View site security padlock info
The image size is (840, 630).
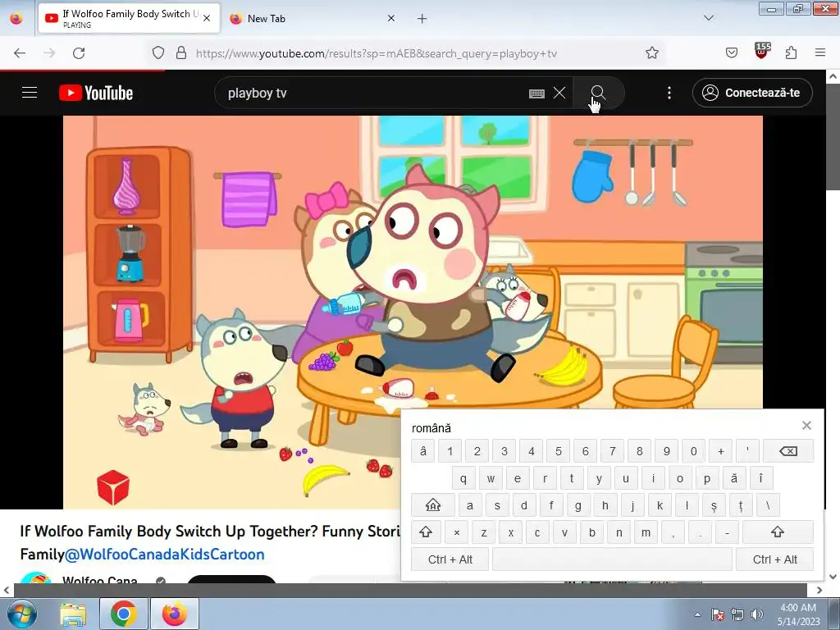(x=181, y=53)
